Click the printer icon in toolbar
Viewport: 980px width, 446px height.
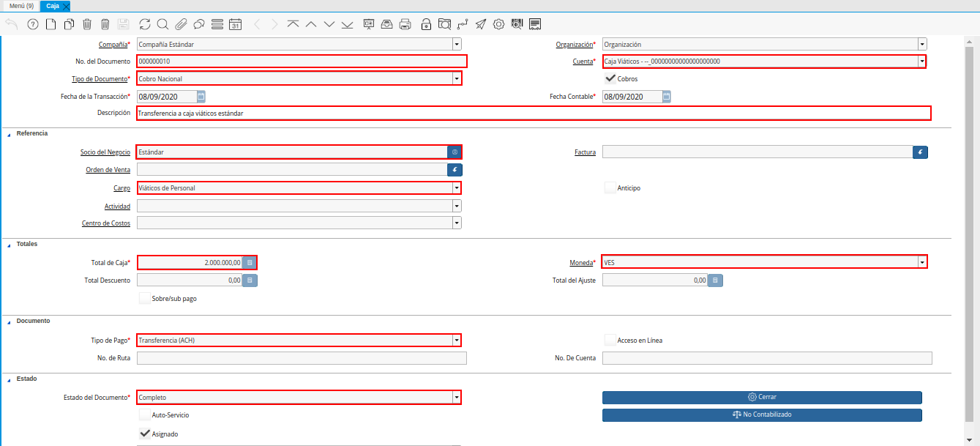[405, 24]
